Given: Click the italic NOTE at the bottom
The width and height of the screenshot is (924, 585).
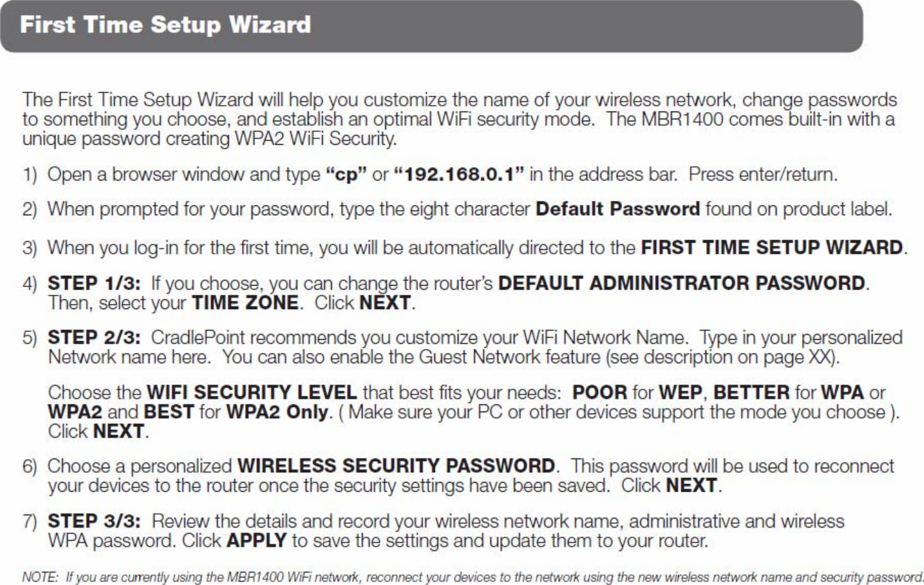Looking at the screenshot, I should tap(40, 577).
